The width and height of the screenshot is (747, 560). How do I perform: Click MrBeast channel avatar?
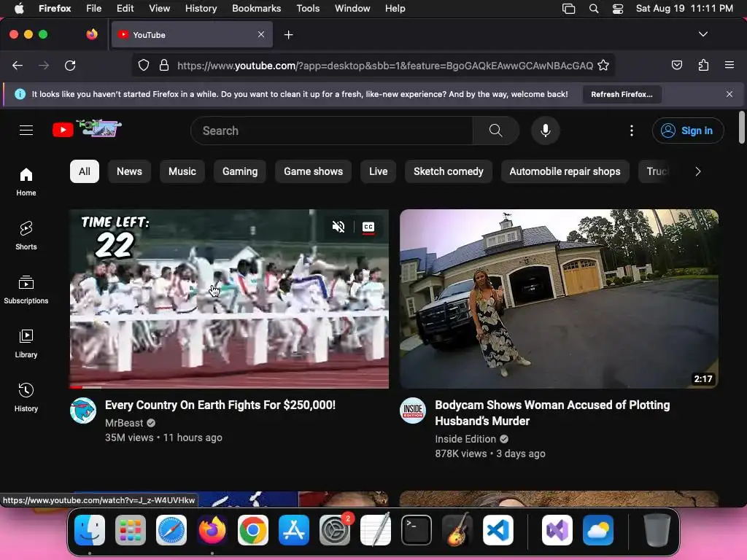[83, 411]
